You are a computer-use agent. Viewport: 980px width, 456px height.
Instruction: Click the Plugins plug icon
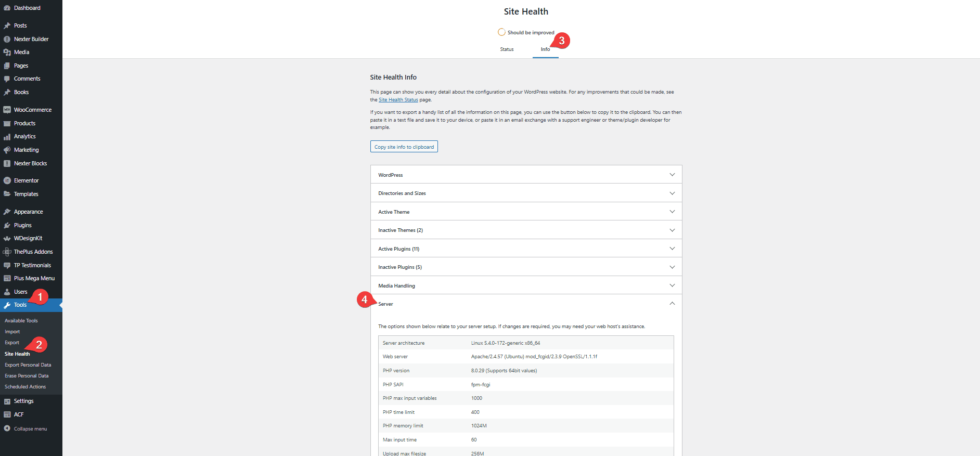tap(7, 225)
